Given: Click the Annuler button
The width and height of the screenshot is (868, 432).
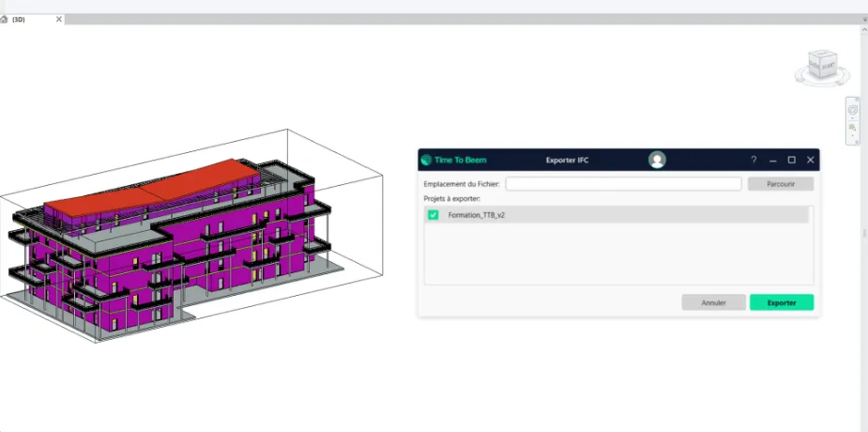Looking at the screenshot, I should click(x=713, y=302).
